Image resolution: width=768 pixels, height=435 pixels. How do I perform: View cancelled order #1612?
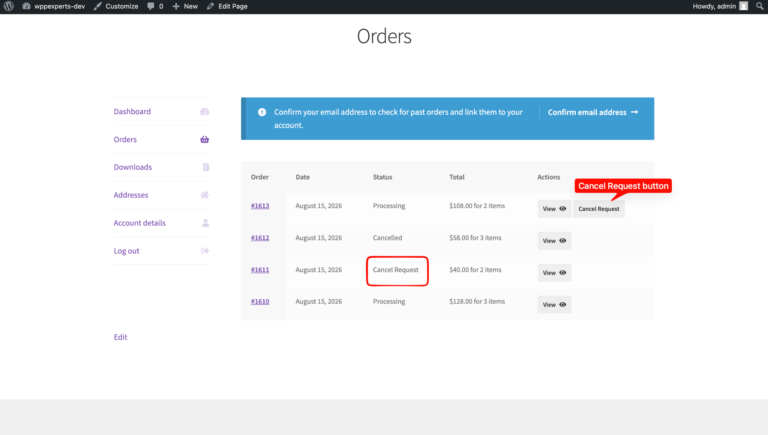coord(554,241)
